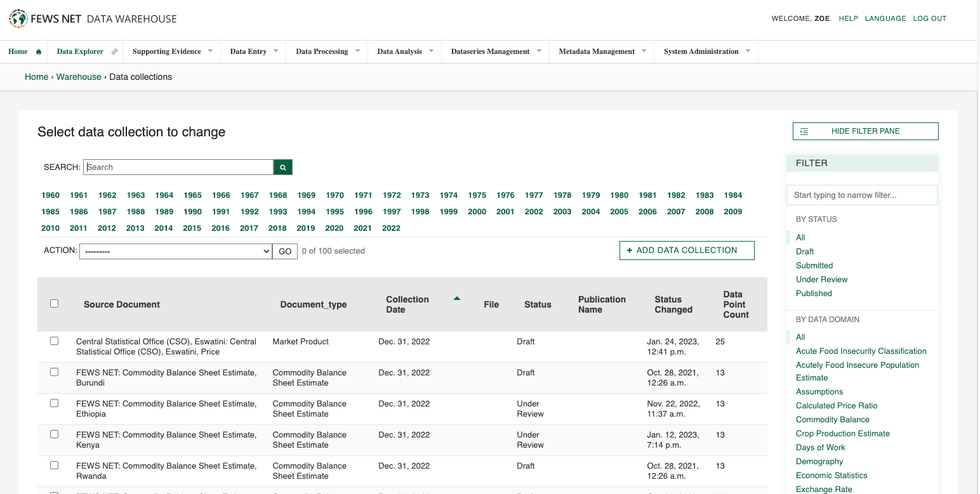Image resolution: width=980 pixels, height=494 pixels.
Task: Expand the Supporting Evidence menu arrow
Action: click(x=210, y=51)
